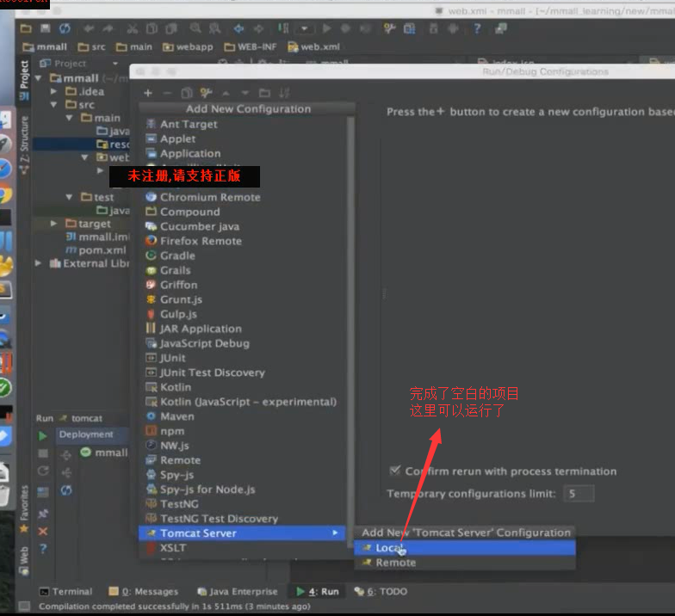Image resolution: width=675 pixels, height=616 pixels.
Task: Click the green Rerun icon in Run panel
Action: [43, 435]
